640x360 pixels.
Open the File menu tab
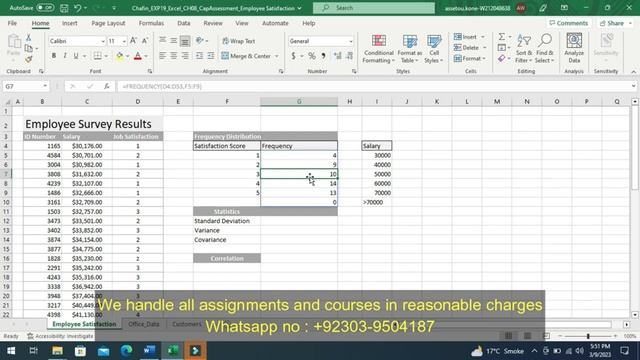pyautogui.click(x=12, y=23)
